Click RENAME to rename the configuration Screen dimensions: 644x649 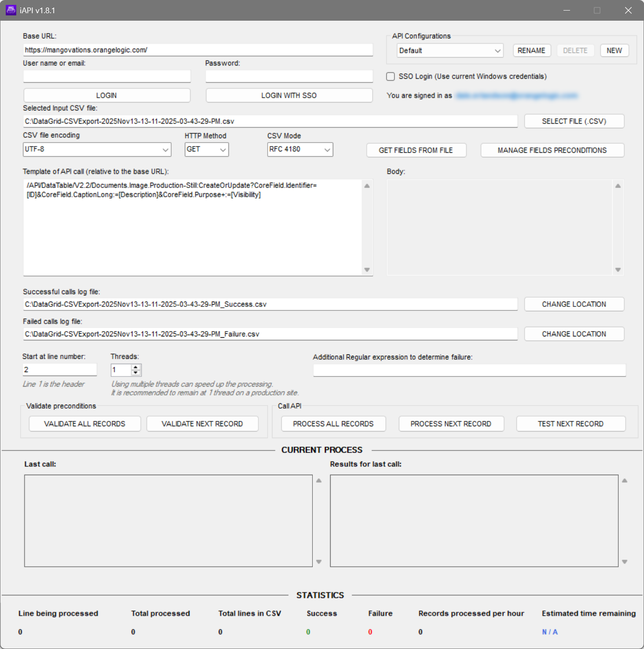click(x=531, y=50)
